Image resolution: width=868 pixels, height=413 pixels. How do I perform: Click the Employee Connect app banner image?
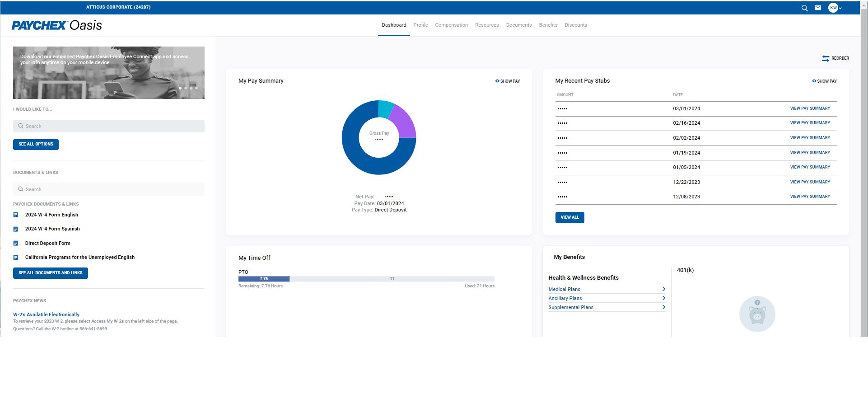pyautogui.click(x=109, y=73)
